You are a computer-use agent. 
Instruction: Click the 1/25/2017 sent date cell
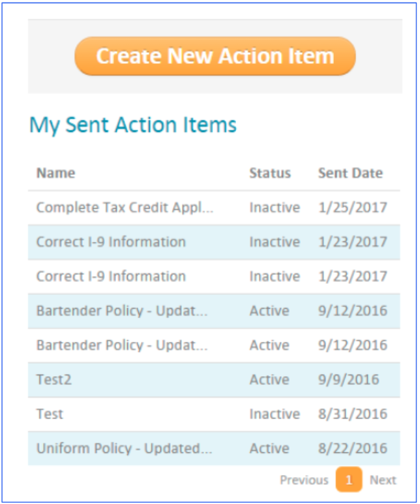click(352, 208)
